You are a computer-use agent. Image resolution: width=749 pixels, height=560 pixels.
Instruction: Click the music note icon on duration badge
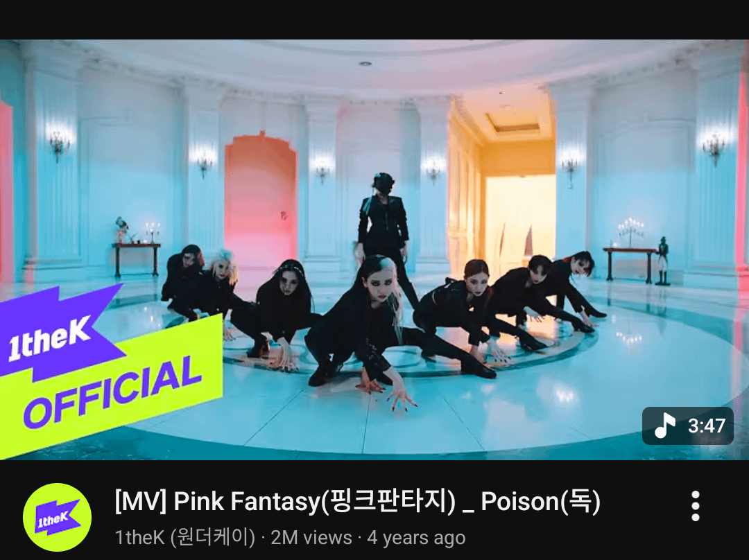664,426
